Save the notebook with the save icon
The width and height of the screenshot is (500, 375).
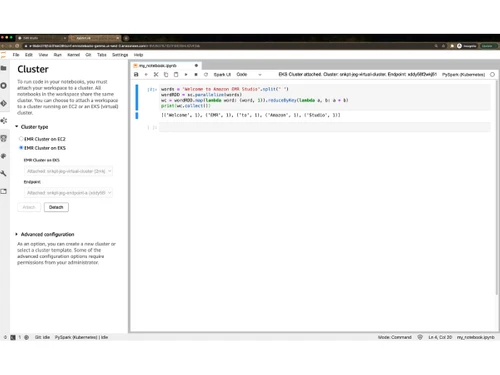[x=136, y=75]
